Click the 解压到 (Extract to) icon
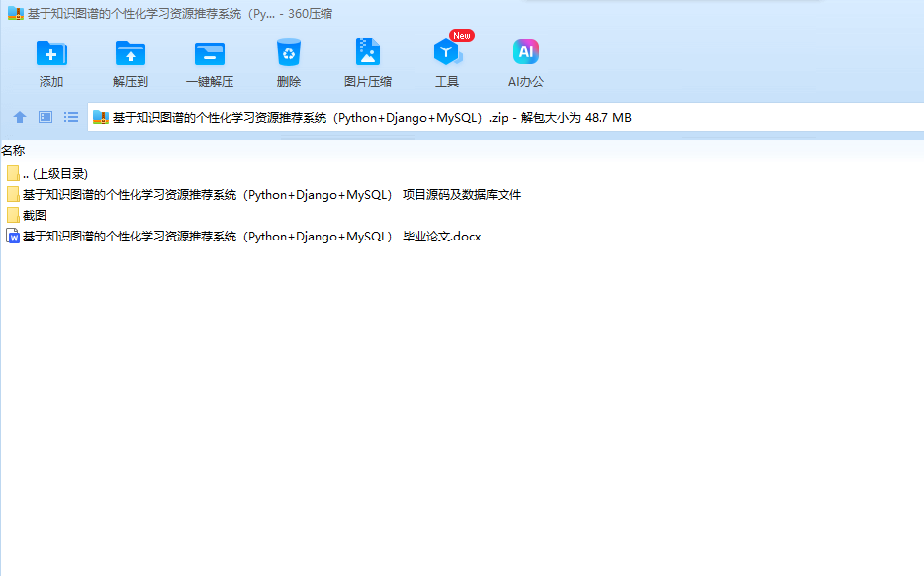The width and height of the screenshot is (924, 576). pos(131,53)
